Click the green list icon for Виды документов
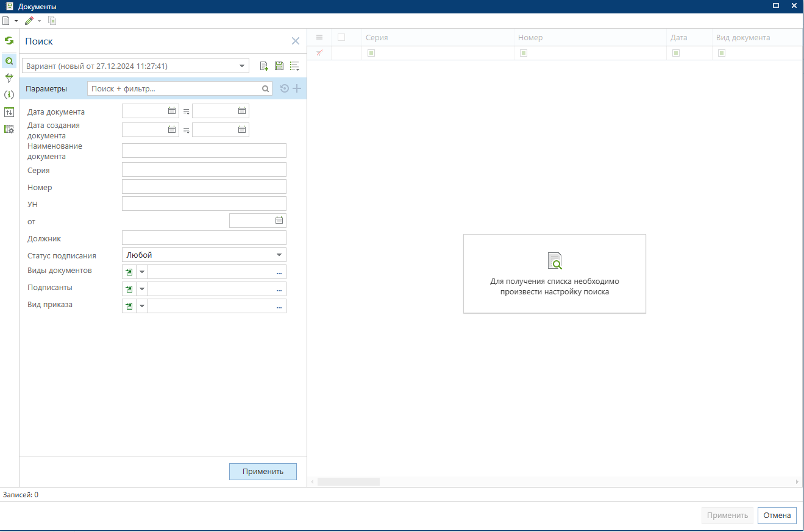Image resolution: width=804 pixels, height=532 pixels. [129, 272]
